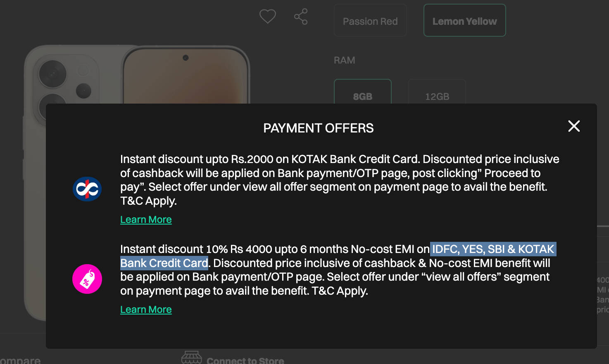Choose the Lemon Yellow color option
Screen dimensions: 609x364
click(464, 21)
